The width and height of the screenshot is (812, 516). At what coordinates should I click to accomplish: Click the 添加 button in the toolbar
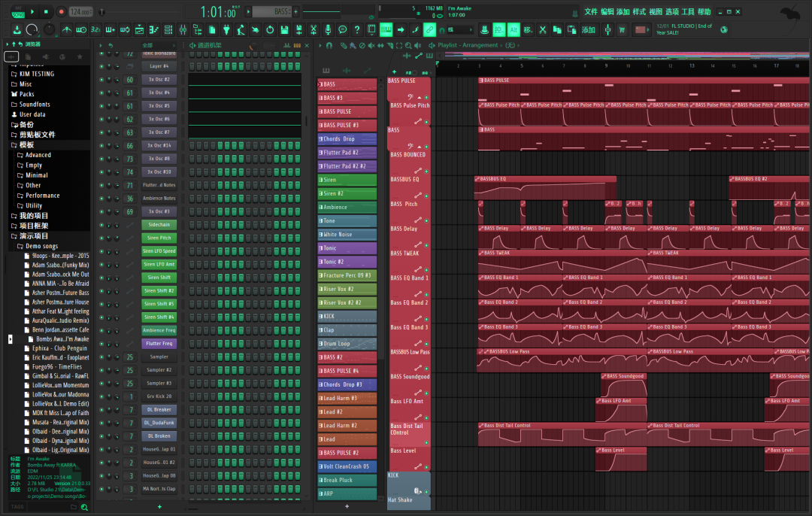coord(586,30)
